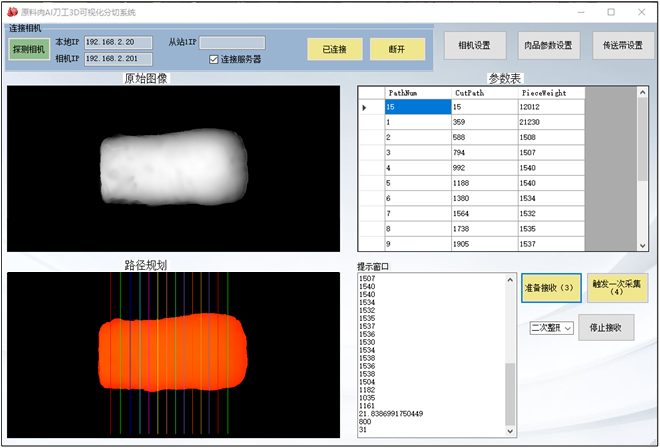Open 肉品参数设置 meat parameter settings

click(547, 45)
